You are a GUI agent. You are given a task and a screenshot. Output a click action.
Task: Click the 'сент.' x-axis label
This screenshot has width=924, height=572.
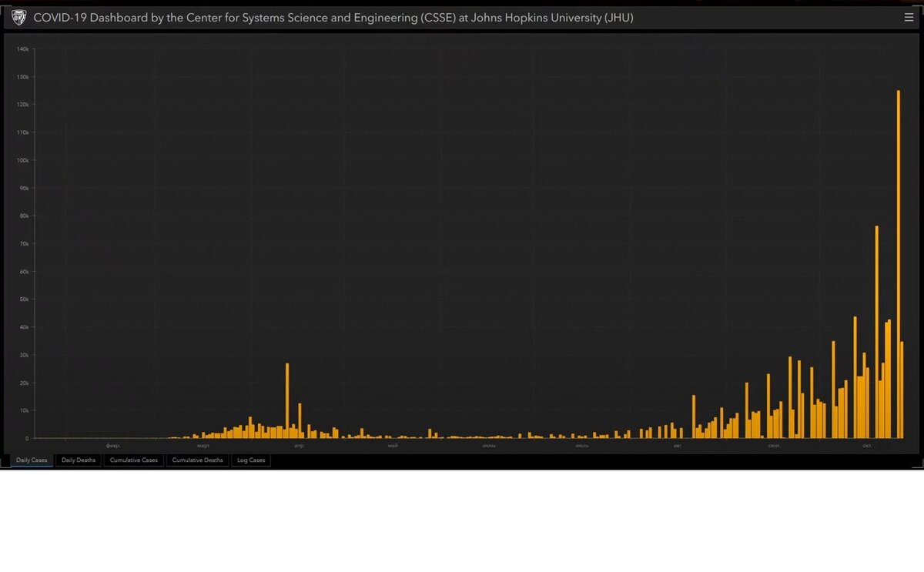(x=775, y=446)
